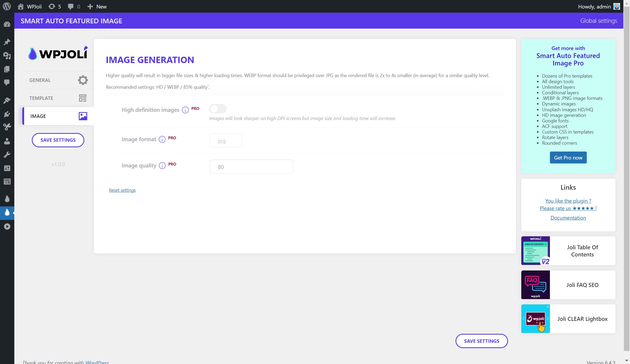This screenshot has width=630, height=364.
Task: Open the Users icon in sidebar
Action: 7,141
